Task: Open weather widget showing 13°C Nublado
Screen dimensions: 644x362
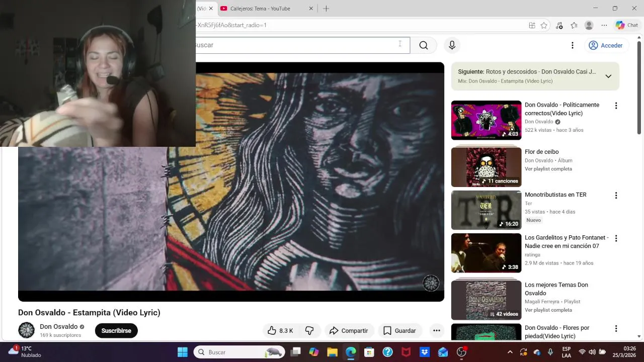Action: [x=25, y=352]
